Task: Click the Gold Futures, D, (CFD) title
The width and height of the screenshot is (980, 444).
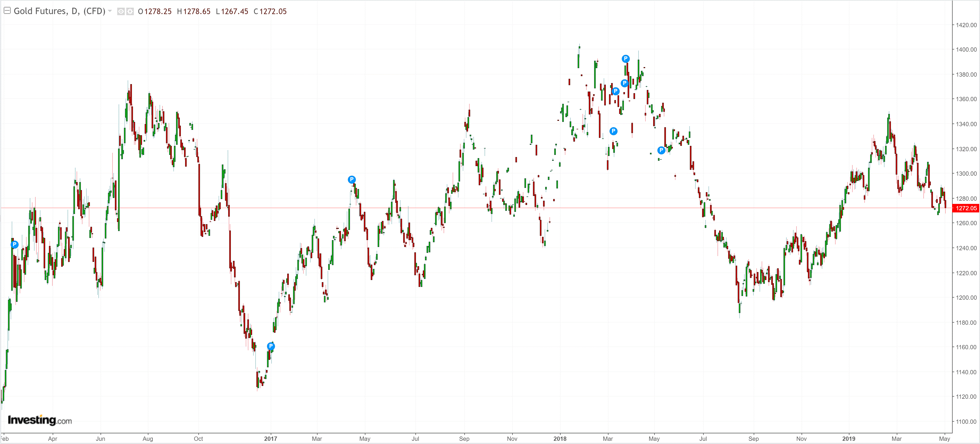Action: click(x=59, y=11)
